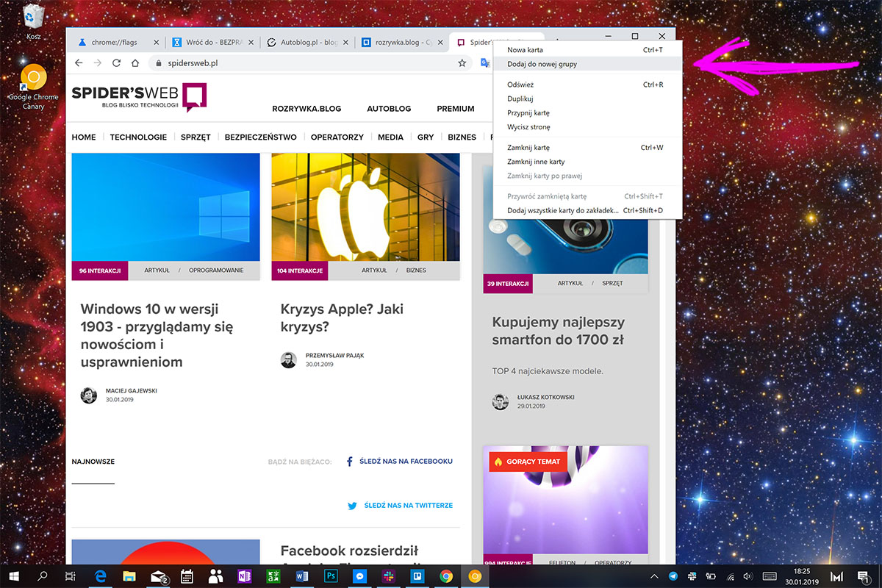Launch Microsoft Edge from taskbar
882x588 pixels.
click(101, 576)
